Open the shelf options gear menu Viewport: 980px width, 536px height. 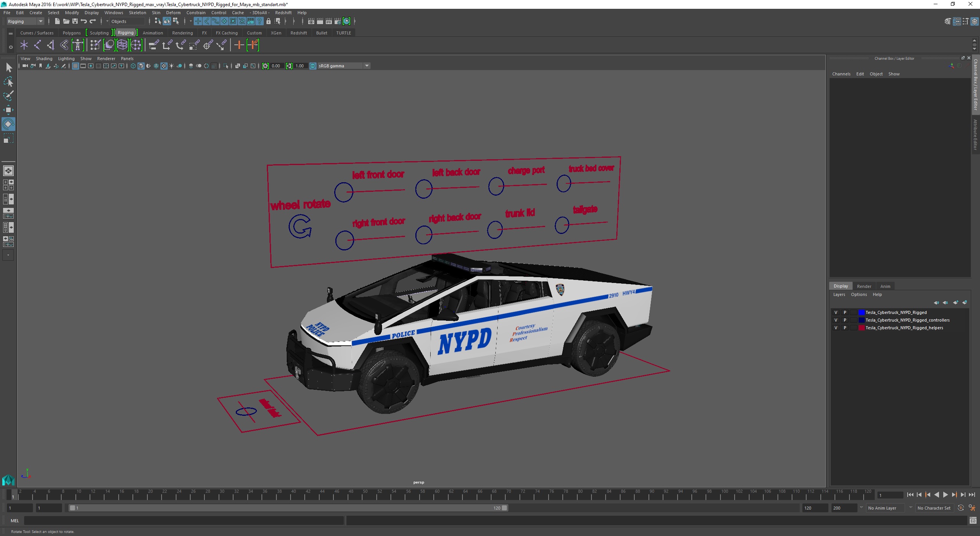tap(11, 47)
